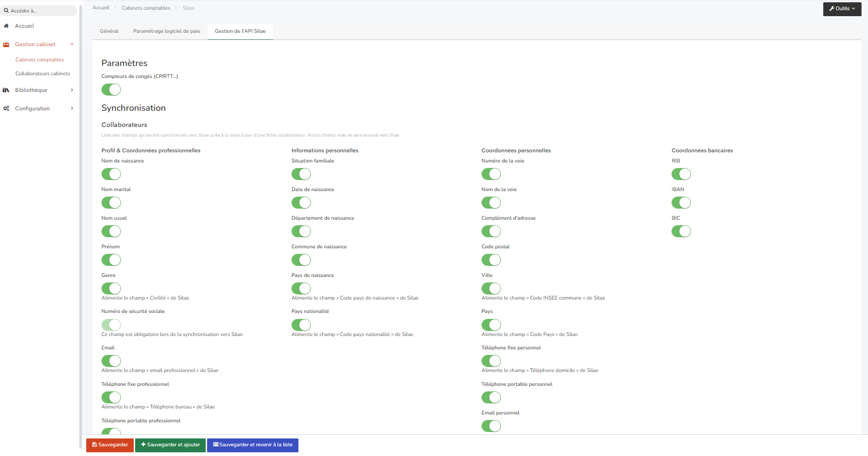
Task: Click the briefcase icon for Gestion cabinet
Action: click(6, 44)
